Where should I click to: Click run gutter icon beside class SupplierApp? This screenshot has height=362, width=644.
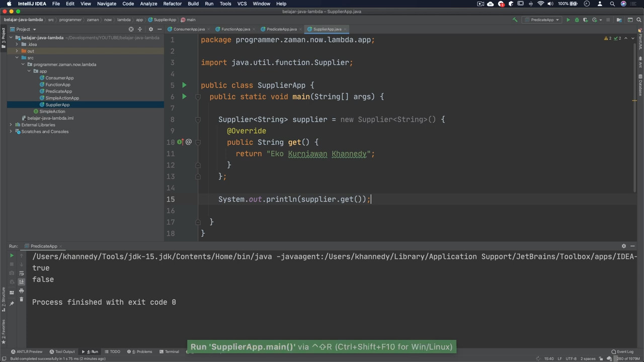184,85
